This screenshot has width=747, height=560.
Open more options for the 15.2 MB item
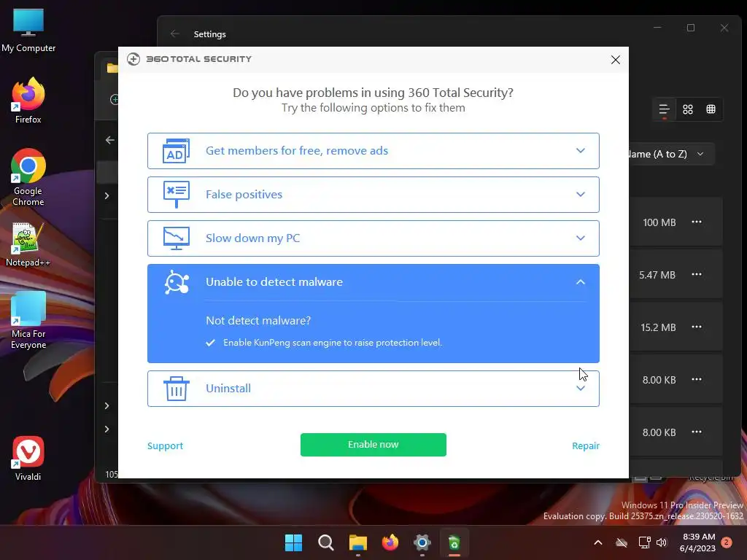pyautogui.click(x=697, y=327)
